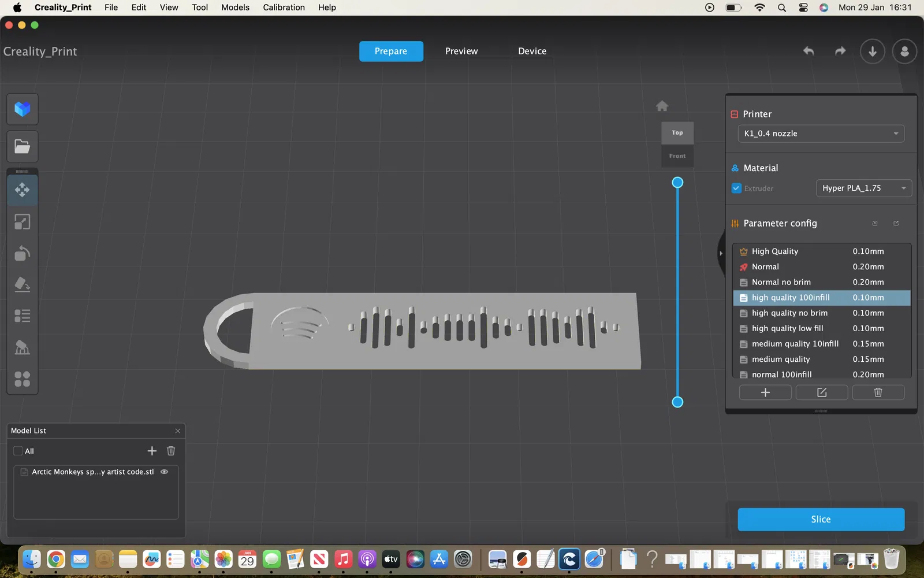Select the Normal 0.20mm profile
The height and width of the screenshot is (578, 924).
click(822, 266)
